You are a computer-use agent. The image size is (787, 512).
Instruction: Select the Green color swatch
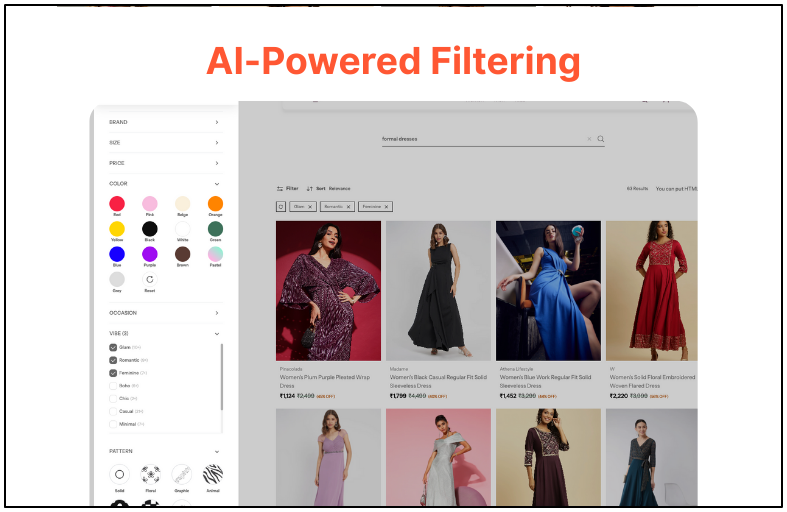tap(215, 229)
